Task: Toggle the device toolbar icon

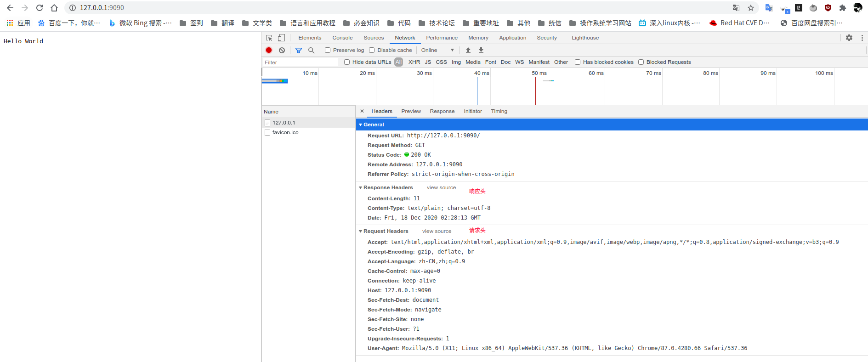Action: pos(281,38)
